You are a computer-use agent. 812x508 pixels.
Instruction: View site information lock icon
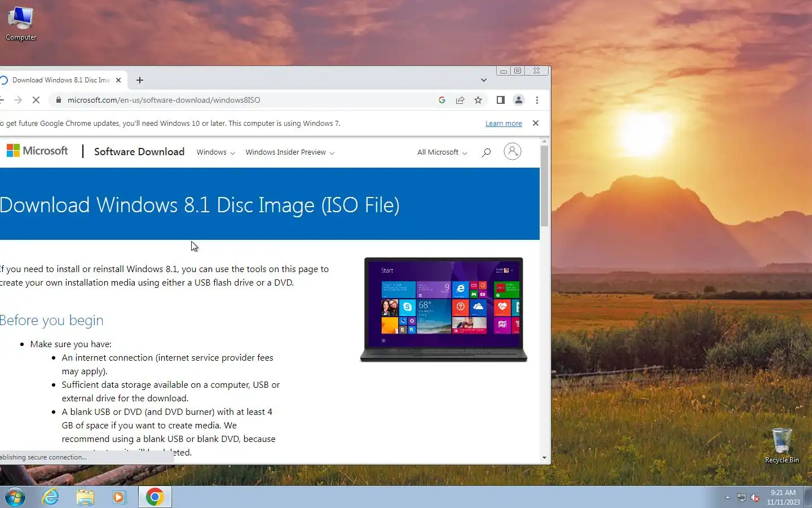coord(58,100)
